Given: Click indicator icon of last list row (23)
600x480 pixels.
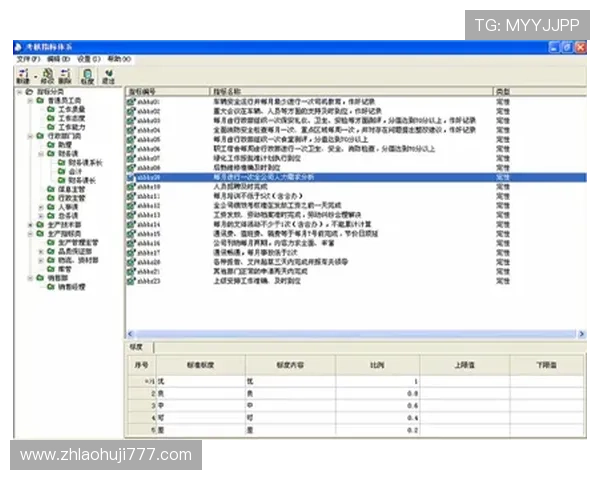Looking at the screenshot, I should (x=131, y=281).
